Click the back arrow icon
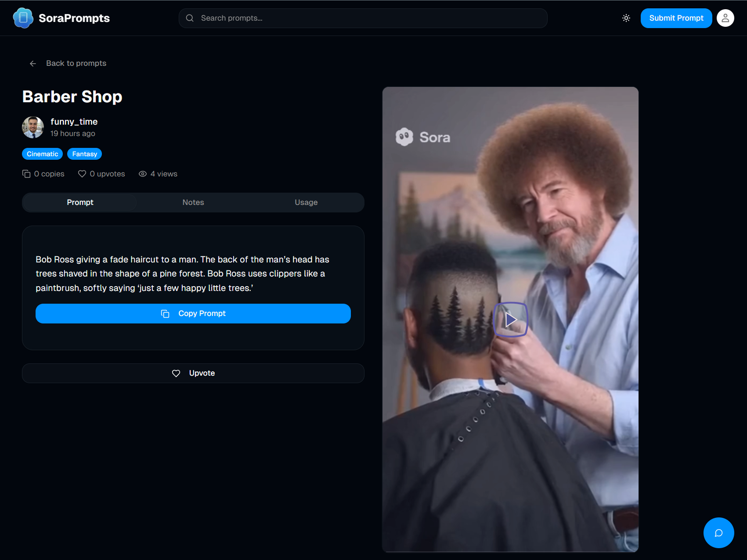 [33, 64]
